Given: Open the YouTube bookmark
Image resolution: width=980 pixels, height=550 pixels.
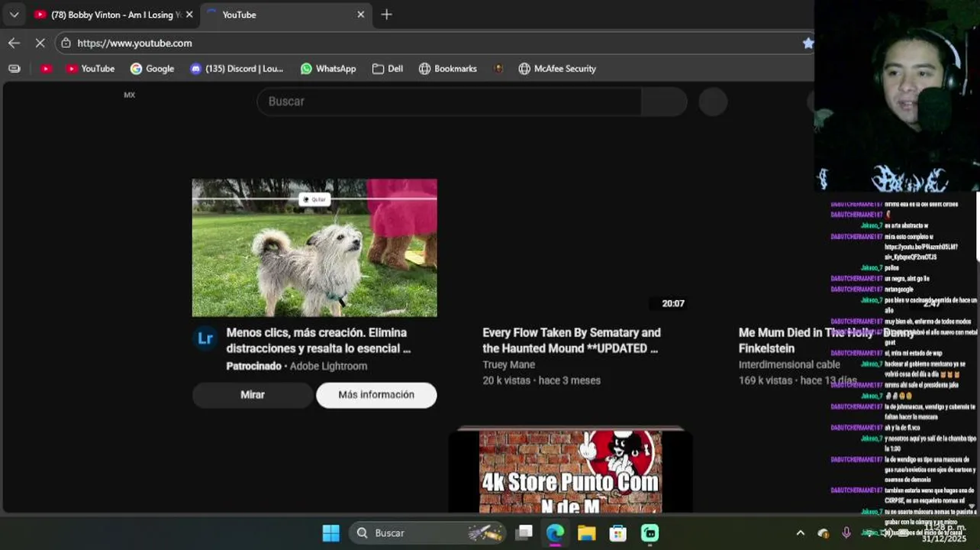Looking at the screenshot, I should pyautogui.click(x=90, y=69).
